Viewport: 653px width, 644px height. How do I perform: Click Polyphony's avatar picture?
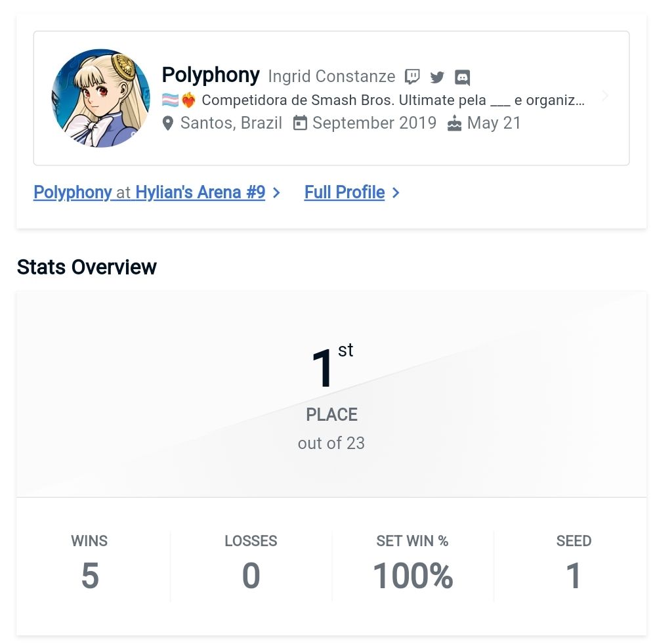101,98
